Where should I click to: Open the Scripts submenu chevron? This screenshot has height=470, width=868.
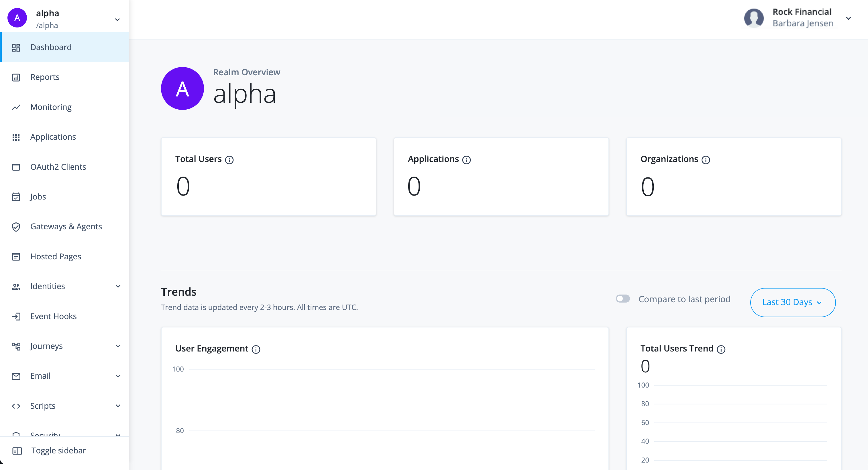(118, 406)
